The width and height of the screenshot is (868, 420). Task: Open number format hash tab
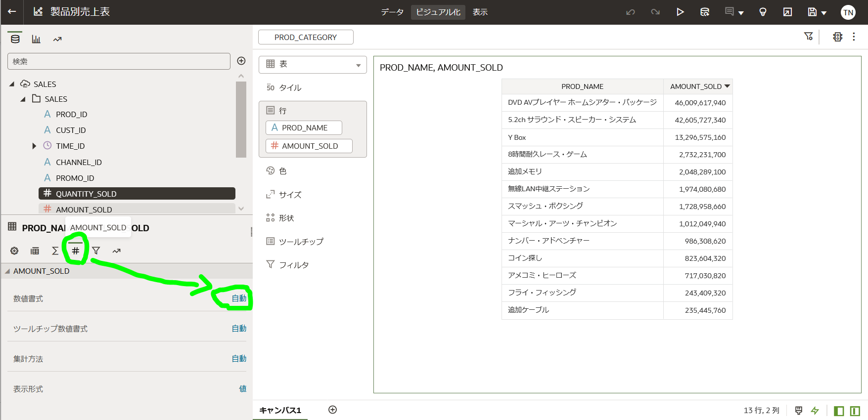coord(76,251)
